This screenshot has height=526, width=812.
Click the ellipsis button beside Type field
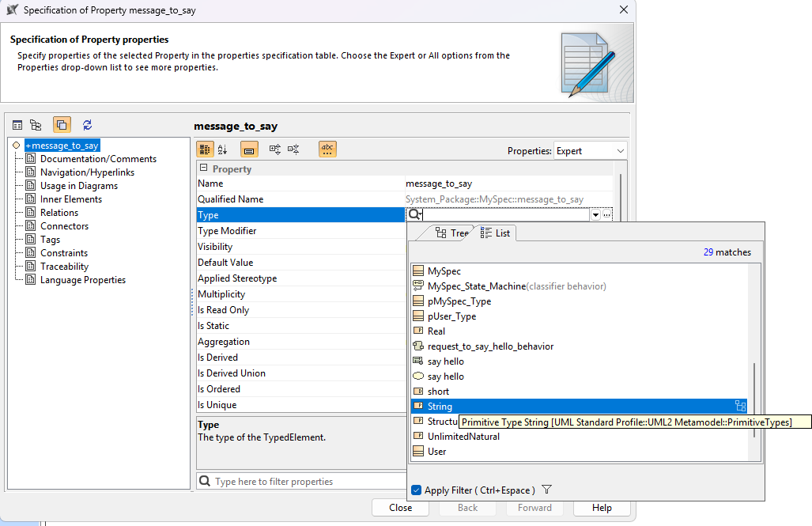607,214
